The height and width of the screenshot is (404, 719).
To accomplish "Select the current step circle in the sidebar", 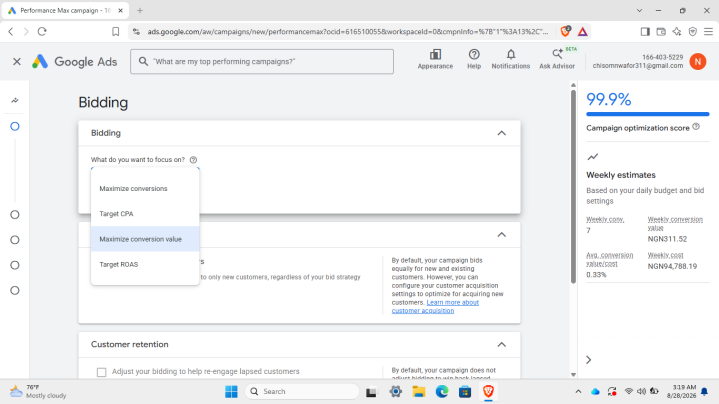I will click(x=15, y=126).
